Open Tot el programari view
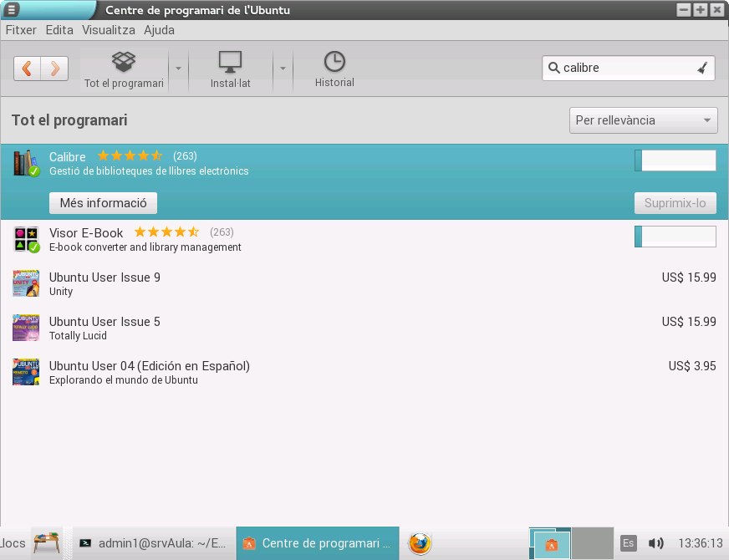 (124, 69)
